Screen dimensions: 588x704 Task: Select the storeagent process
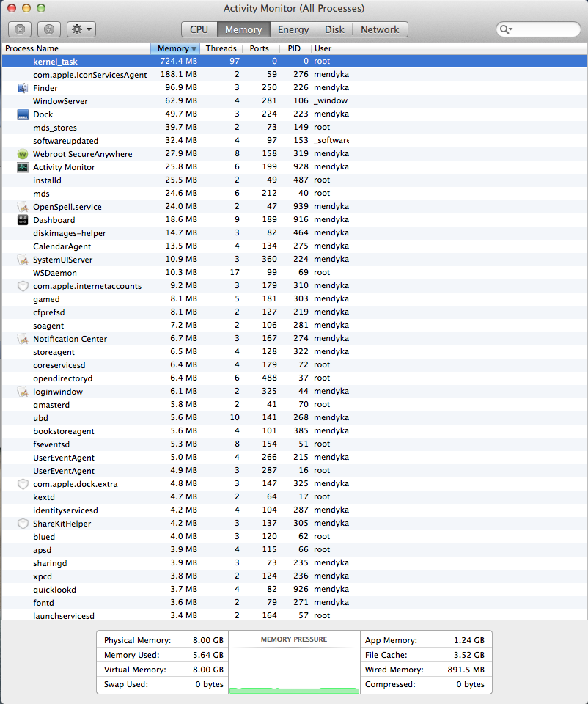pos(295,352)
